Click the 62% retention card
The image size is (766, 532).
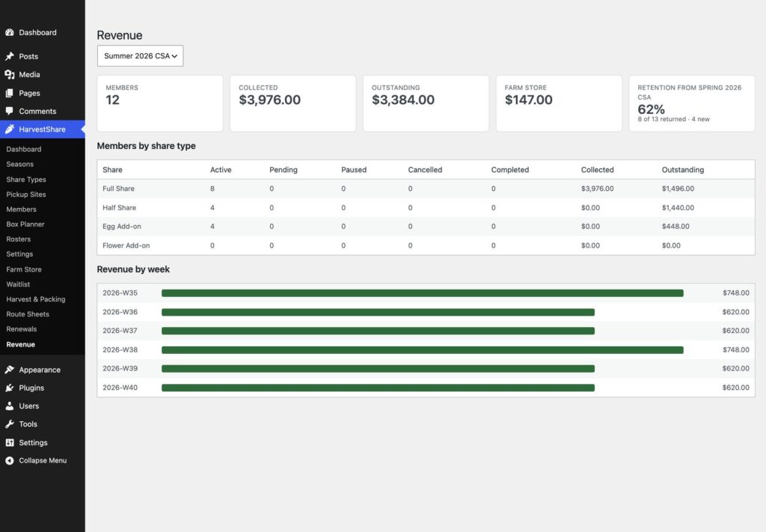(692, 103)
